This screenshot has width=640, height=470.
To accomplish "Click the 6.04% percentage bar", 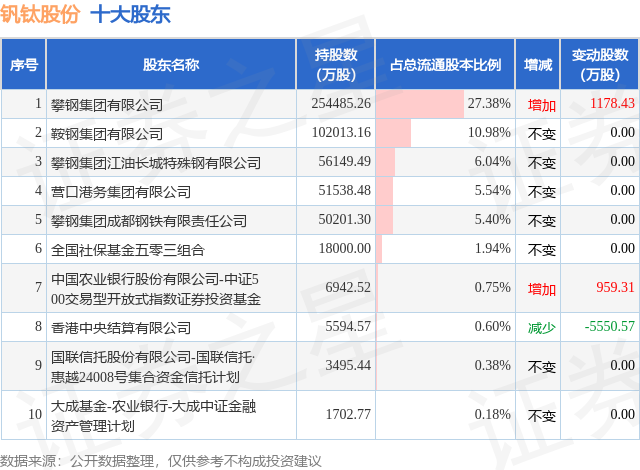I will 386,162.
